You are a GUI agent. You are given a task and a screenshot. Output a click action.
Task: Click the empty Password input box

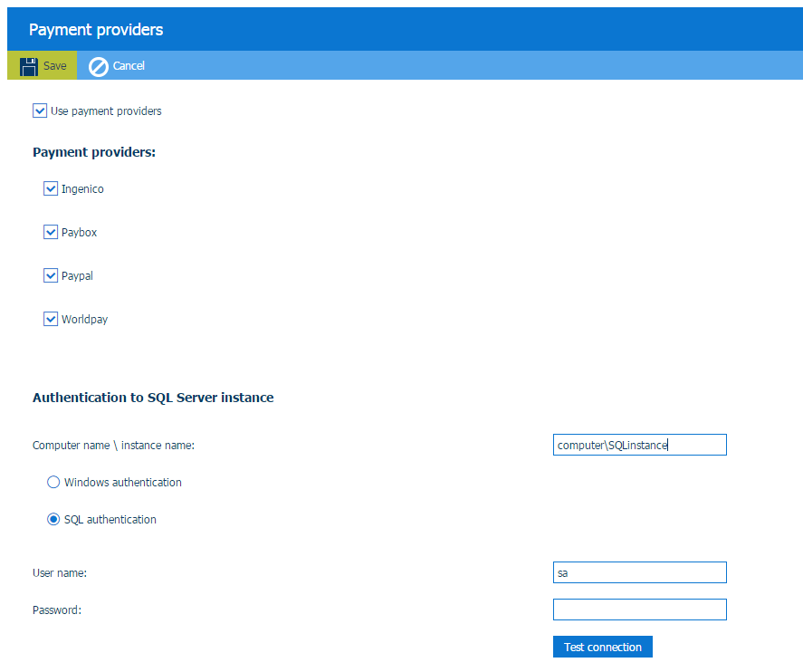(x=639, y=610)
